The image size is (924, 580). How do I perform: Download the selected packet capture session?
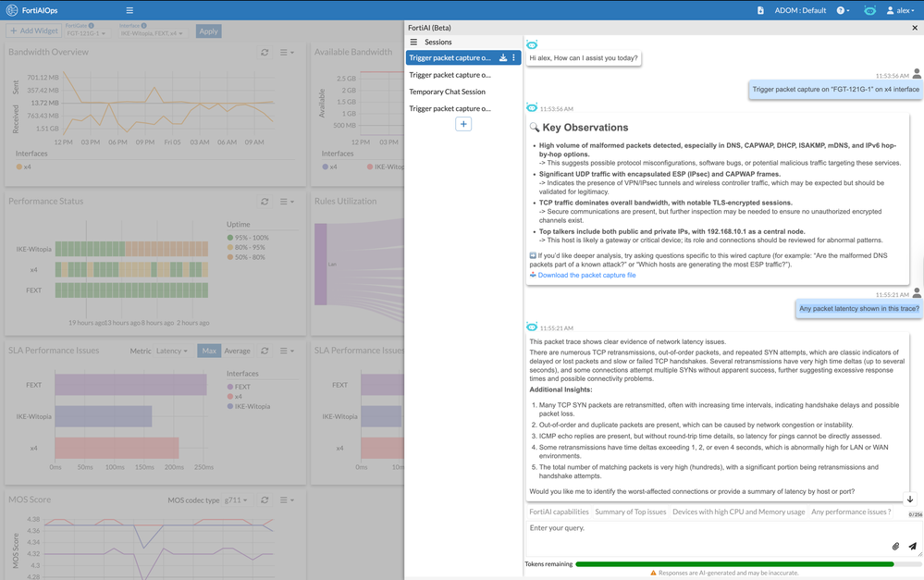click(503, 57)
